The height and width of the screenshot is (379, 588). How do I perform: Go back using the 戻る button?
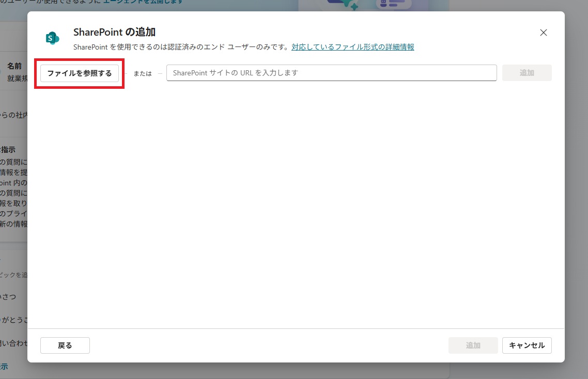point(65,345)
